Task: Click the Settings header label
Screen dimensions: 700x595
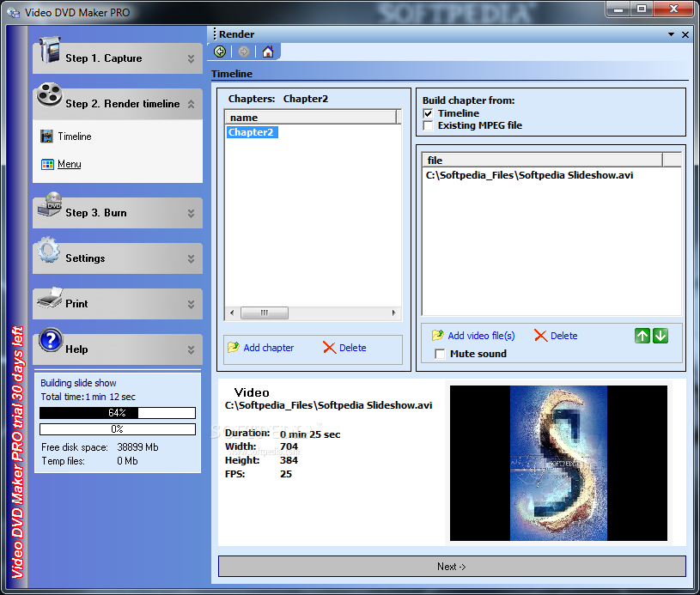Action: click(x=85, y=258)
